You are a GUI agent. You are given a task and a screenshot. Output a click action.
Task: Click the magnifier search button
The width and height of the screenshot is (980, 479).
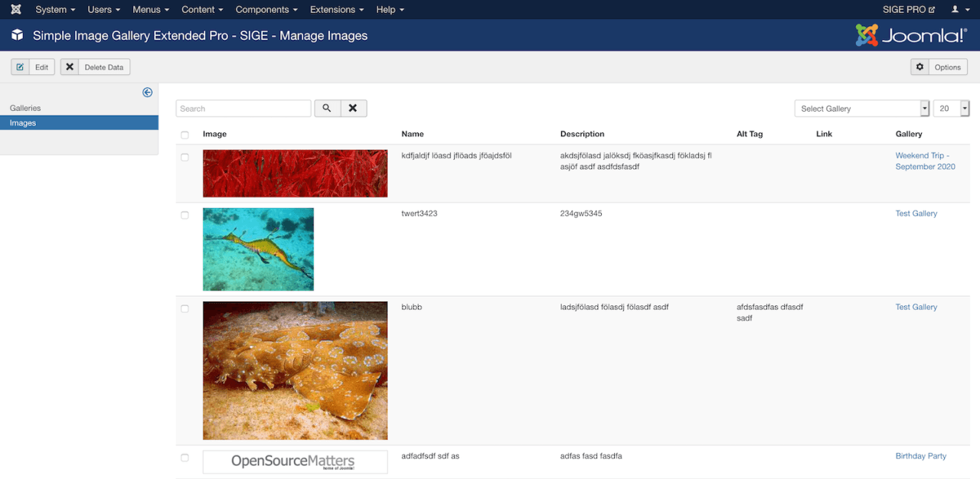(327, 109)
